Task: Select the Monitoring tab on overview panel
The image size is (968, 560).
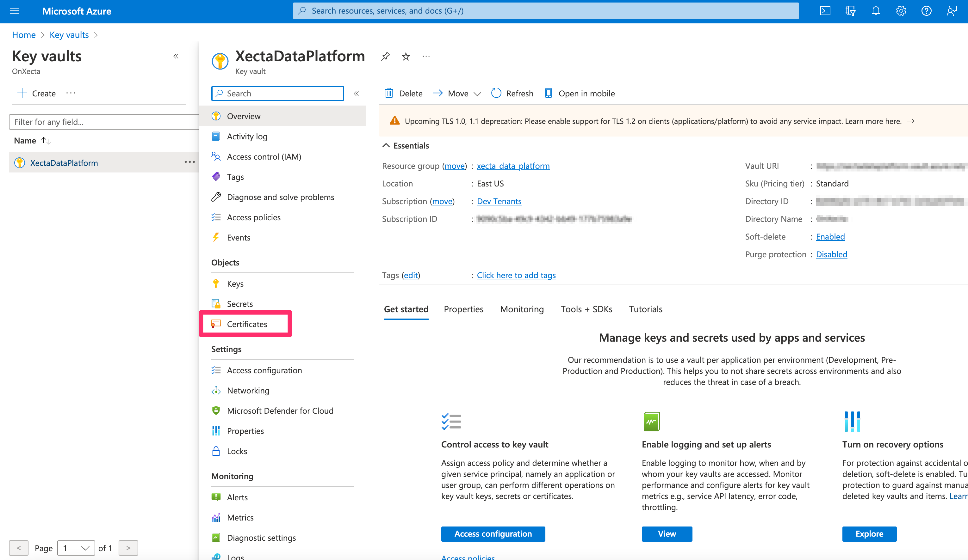Action: click(x=522, y=309)
